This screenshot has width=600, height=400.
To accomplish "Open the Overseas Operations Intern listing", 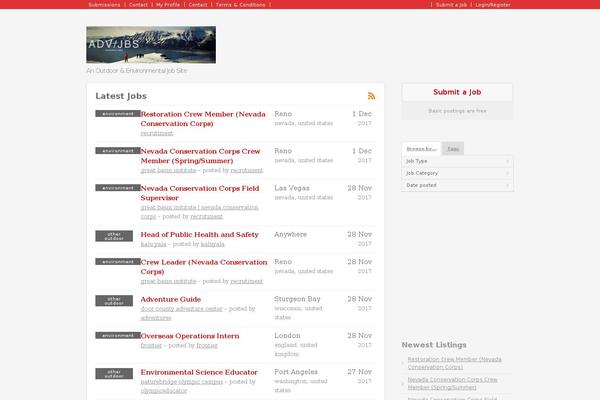I will (x=190, y=336).
